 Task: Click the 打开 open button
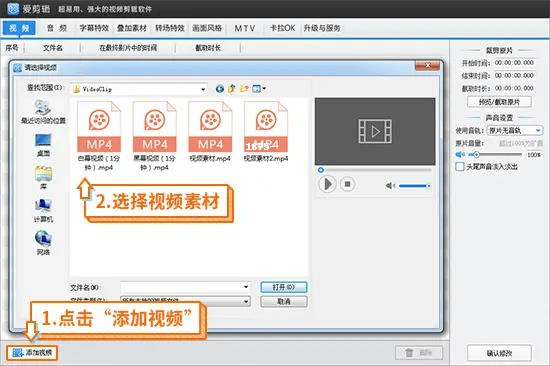[x=284, y=287]
